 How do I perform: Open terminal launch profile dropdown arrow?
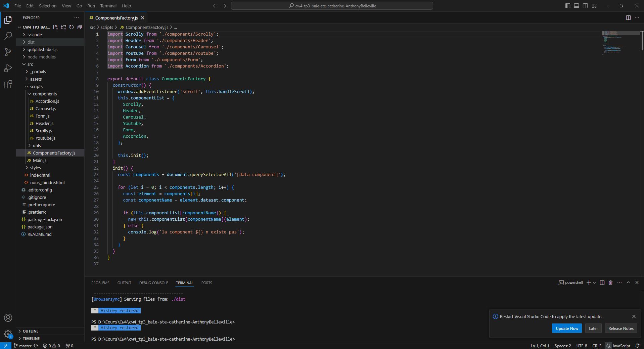(594, 283)
